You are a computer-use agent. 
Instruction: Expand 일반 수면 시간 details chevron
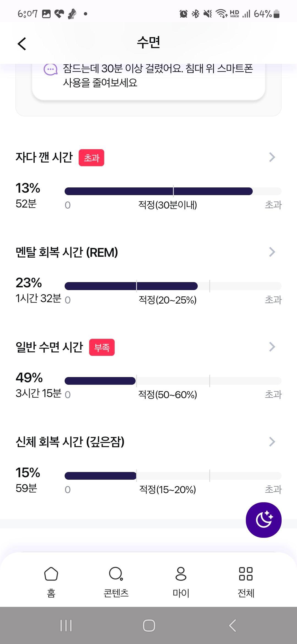click(x=272, y=347)
